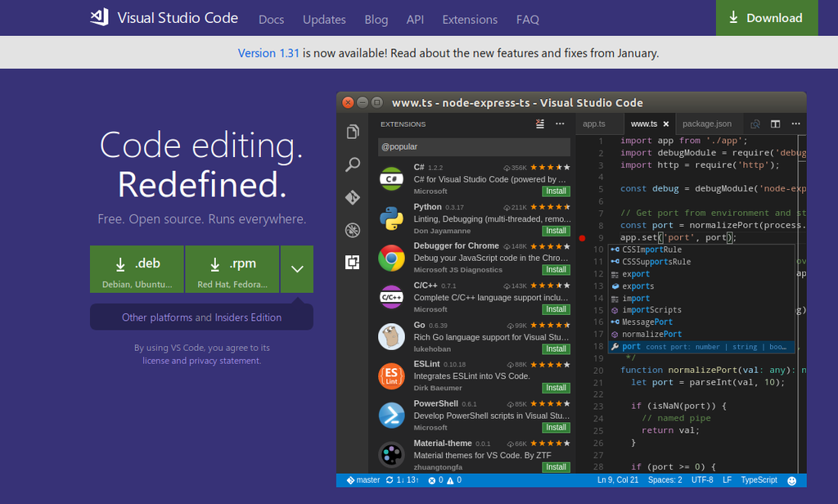Download the .rpm package

point(232,269)
